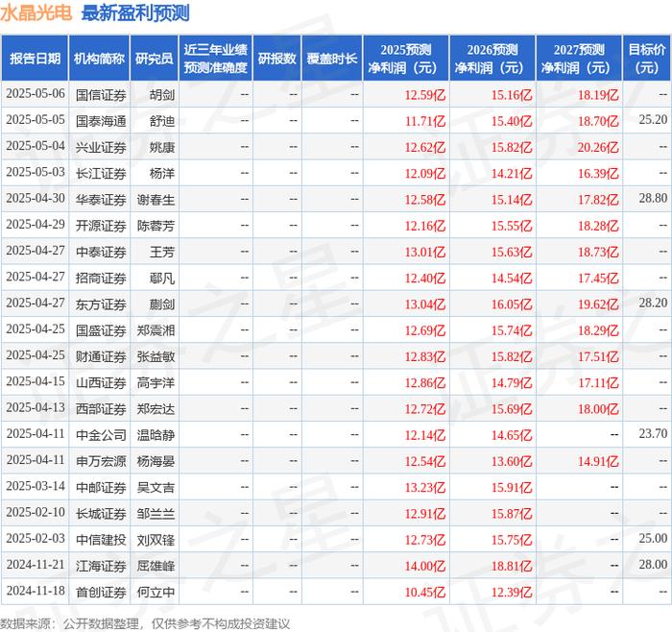Select the 开源证券 institution cell
Viewport: 672px width, 632px height.
(x=101, y=226)
